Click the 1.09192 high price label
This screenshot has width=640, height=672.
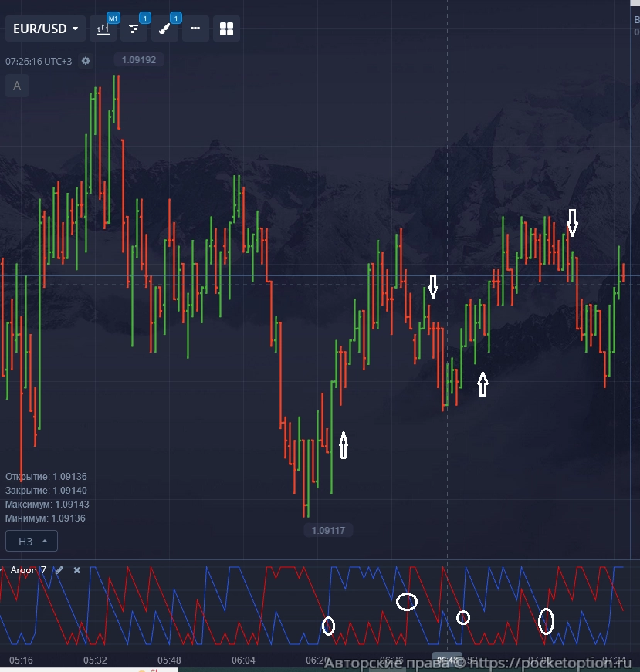pyautogui.click(x=139, y=59)
